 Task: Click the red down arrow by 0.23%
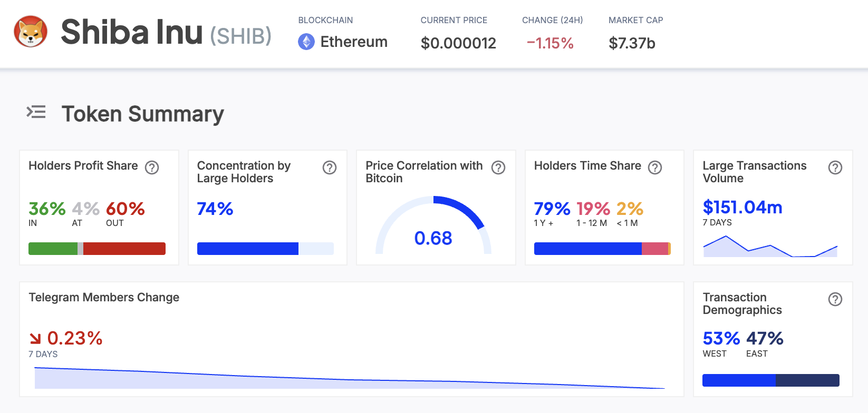point(35,338)
